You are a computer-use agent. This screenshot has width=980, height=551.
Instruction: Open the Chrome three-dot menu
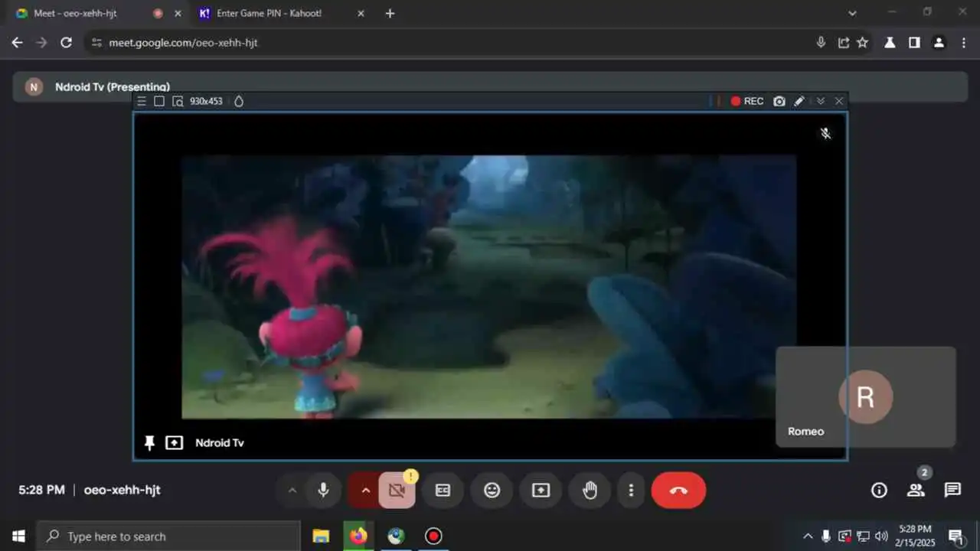964,43
